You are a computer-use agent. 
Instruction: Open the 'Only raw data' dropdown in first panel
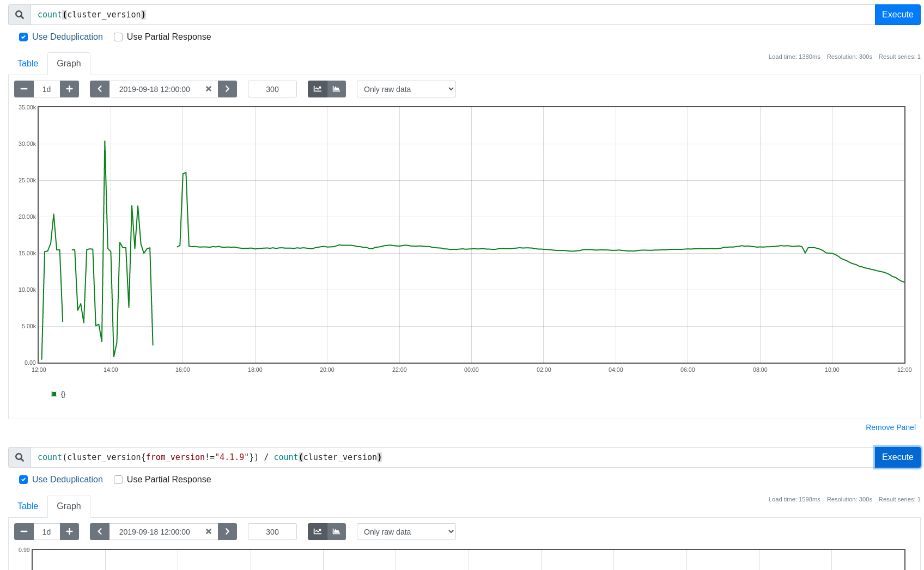[406, 89]
